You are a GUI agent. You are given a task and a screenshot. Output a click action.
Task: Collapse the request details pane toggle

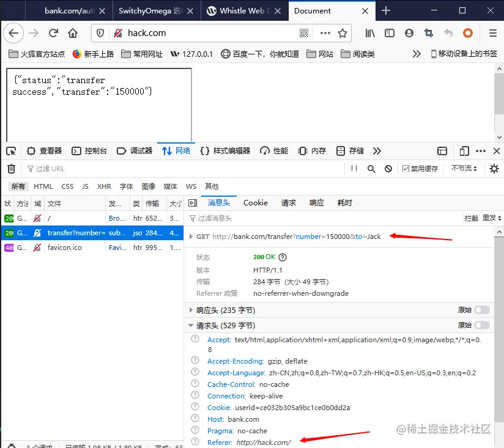pyautogui.click(x=193, y=203)
